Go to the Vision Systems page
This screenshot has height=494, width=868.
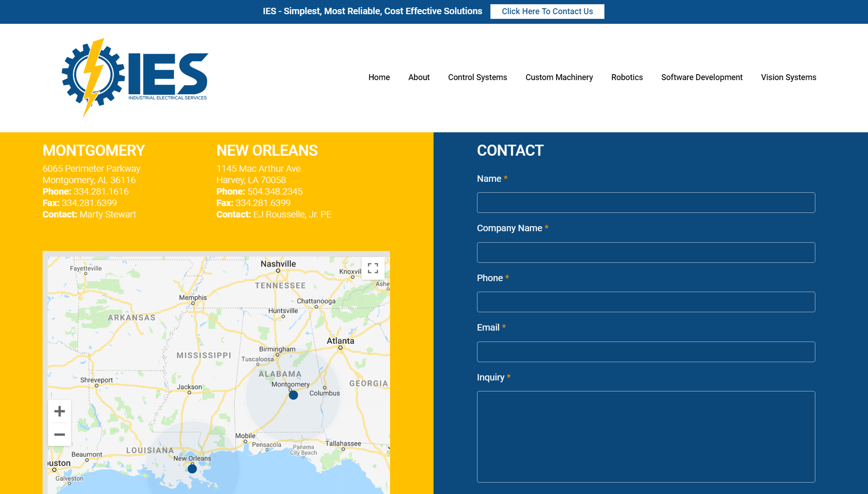pyautogui.click(x=788, y=77)
